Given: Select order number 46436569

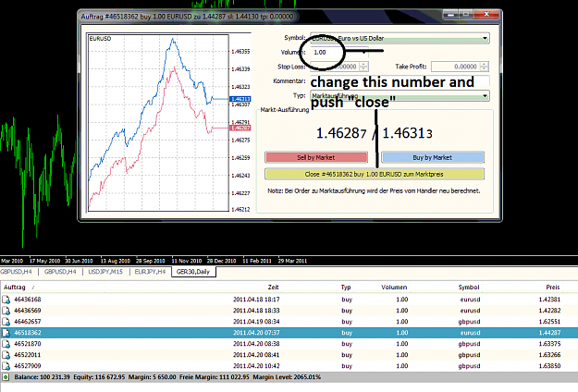Looking at the screenshot, I should coord(27,311).
